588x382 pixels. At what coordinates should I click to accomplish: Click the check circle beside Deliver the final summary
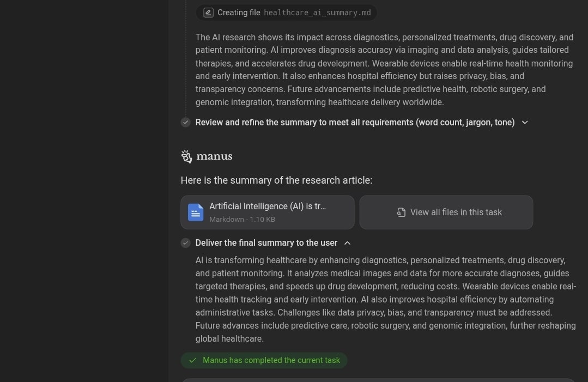[x=186, y=243]
